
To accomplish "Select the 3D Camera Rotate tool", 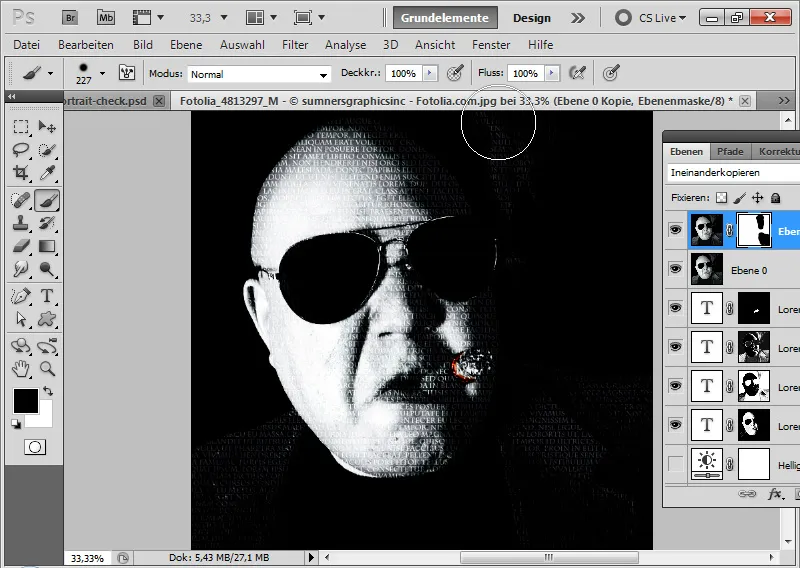I will (x=47, y=345).
